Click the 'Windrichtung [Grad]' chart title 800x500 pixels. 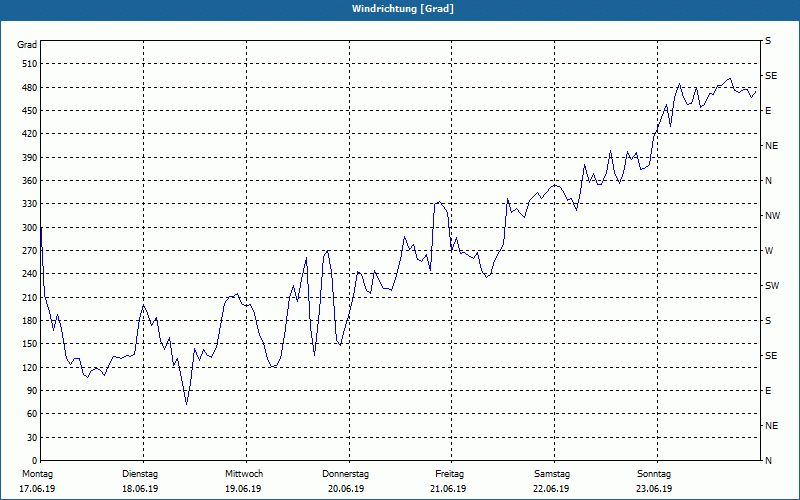pyautogui.click(x=403, y=9)
